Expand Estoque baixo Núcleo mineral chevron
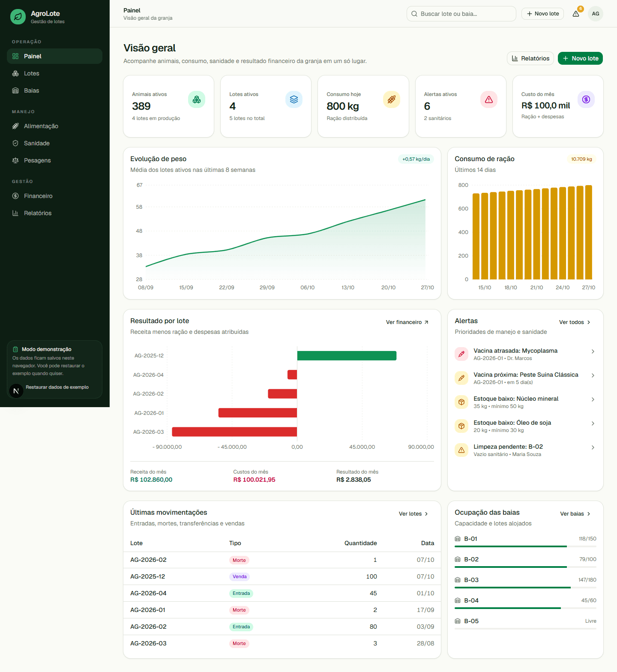 593,399
